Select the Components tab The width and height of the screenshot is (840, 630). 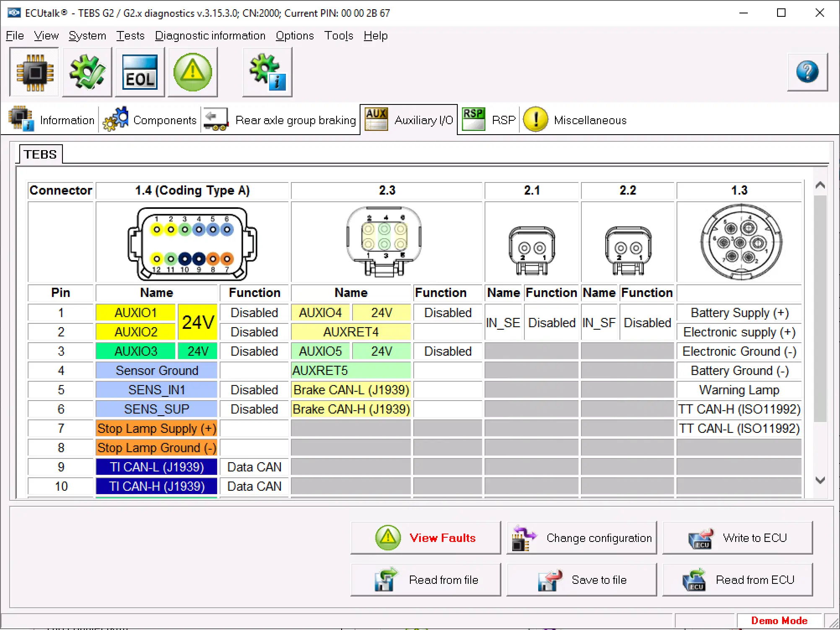pos(150,120)
